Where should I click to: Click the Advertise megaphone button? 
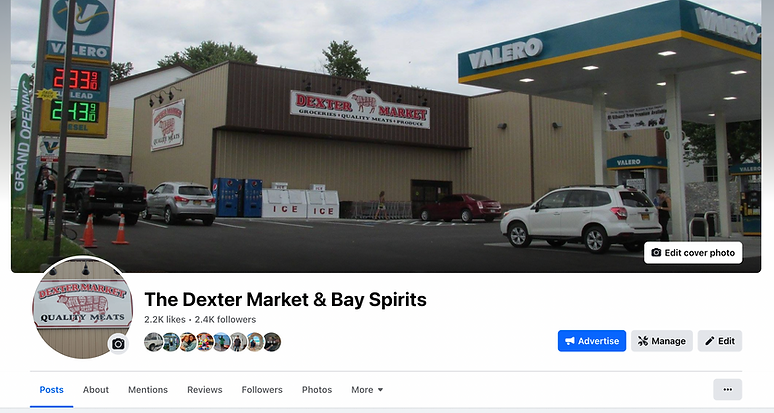click(x=592, y=341)
